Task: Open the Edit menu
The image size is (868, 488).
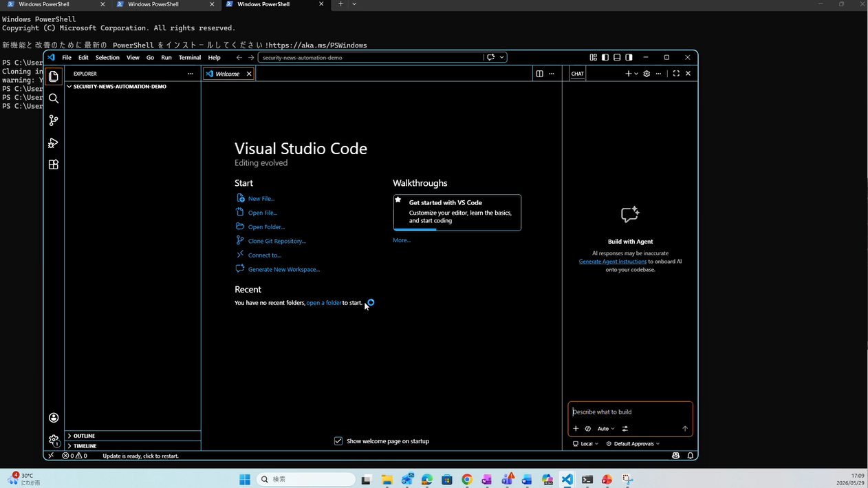Action: tap(83, 58)
